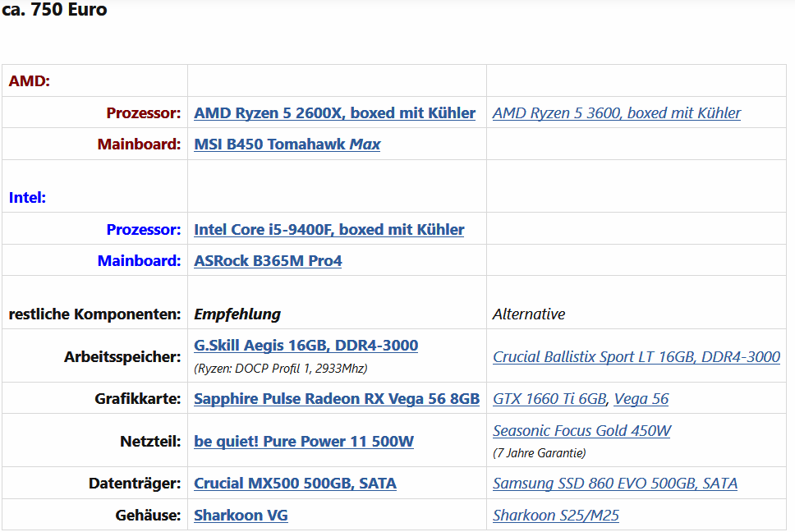Open the AMD Ryzen 5 3600 alternative link

click(617, 113)
